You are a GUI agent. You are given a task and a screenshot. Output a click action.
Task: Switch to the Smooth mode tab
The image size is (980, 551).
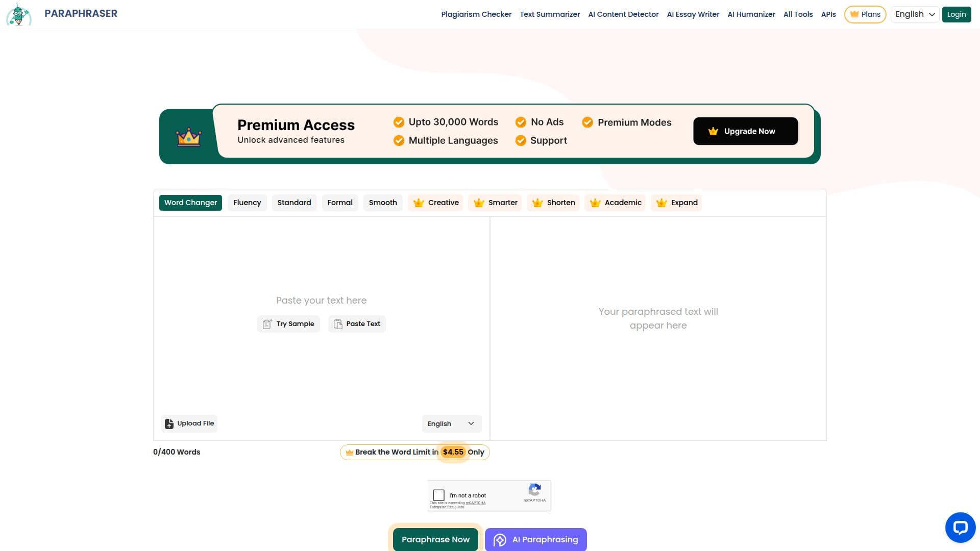[x=383, y=203]
